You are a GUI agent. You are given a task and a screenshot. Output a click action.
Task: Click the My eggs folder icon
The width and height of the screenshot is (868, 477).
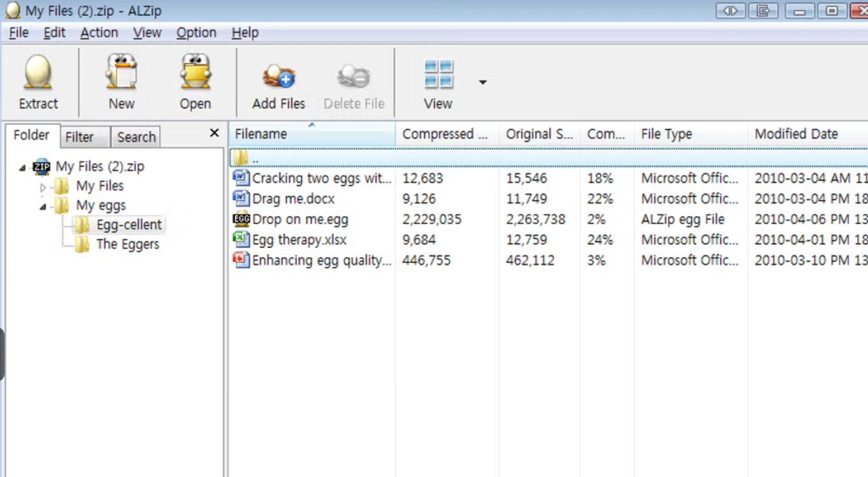(62, 205)
